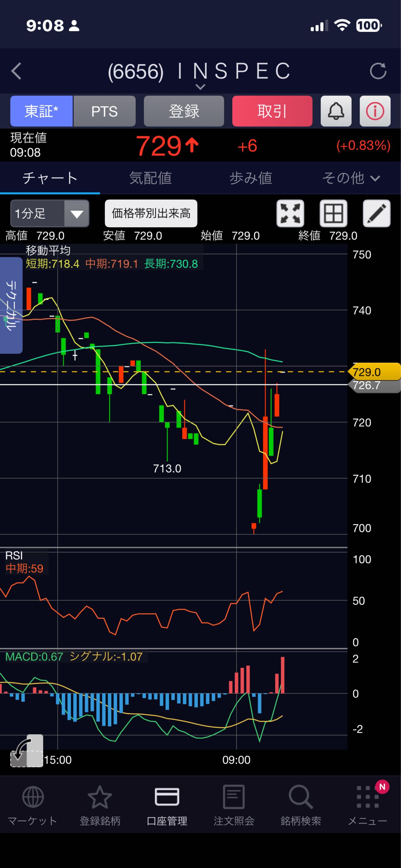Open the chart drawing pencil tool
Screen dimensions: 401x868
[376, 213]
